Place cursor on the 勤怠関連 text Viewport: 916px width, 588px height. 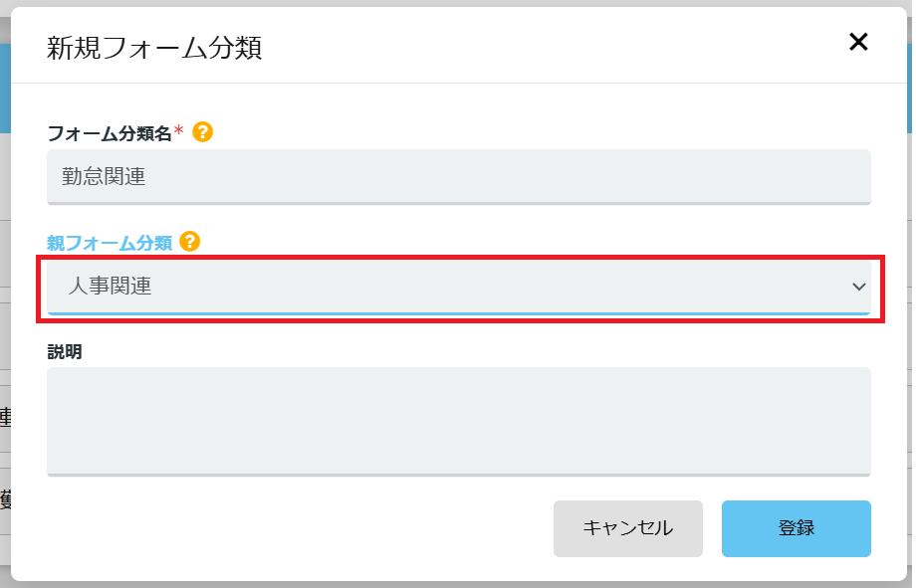[104, 176]
